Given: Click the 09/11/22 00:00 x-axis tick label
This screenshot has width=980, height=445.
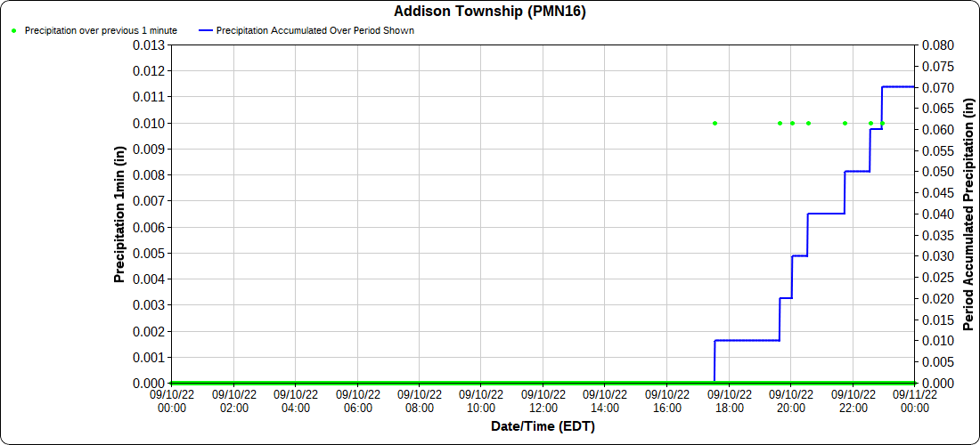Looking at the screenshot, I should pyautogui.click(x=915, y=401).
